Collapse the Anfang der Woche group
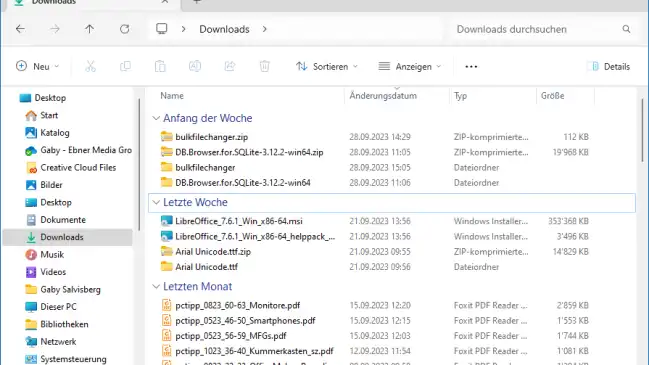 click(156, 118)
